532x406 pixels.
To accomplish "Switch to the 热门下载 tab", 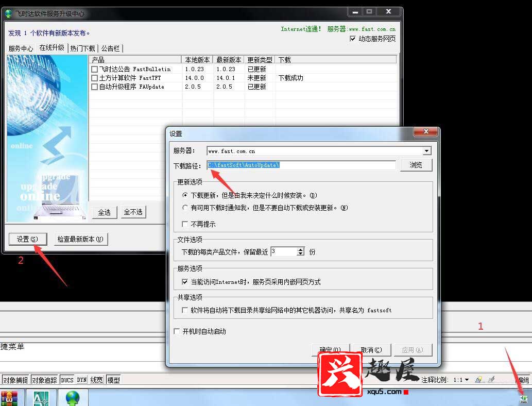I will click(x=82, y=48).
